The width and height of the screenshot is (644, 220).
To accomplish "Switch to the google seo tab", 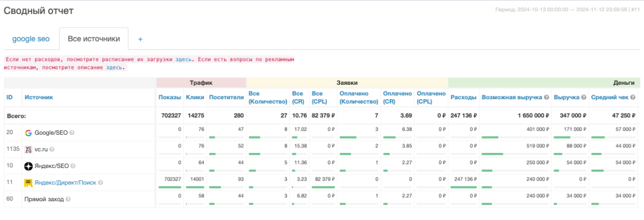I will [x=31, y=39].
